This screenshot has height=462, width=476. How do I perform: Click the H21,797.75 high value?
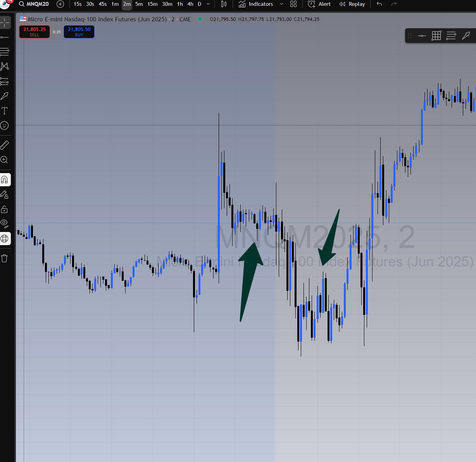click(x=251, y=19)
